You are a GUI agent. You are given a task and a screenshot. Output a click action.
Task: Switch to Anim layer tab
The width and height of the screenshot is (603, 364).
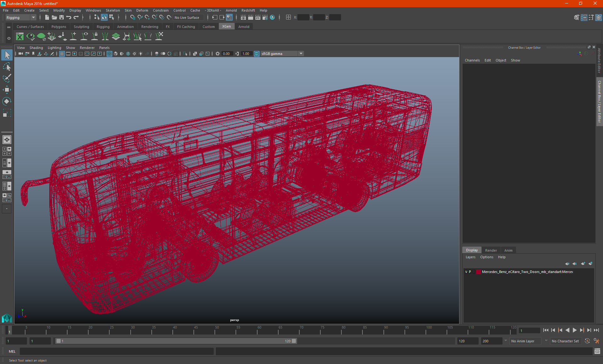click(x=508, y=250)
